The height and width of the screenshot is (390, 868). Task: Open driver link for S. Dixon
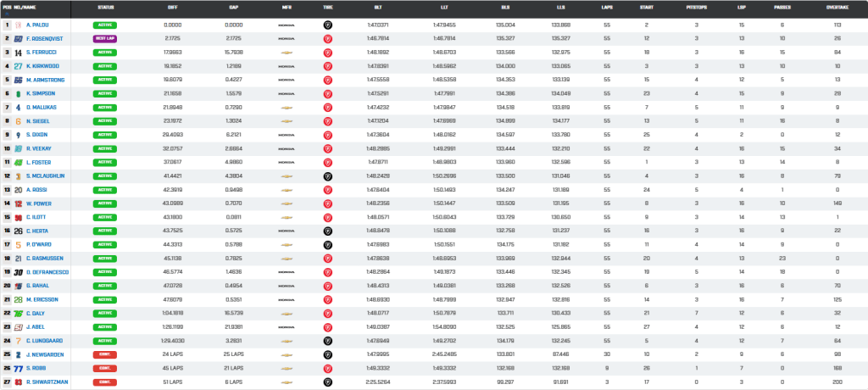[x=37, y=135]
